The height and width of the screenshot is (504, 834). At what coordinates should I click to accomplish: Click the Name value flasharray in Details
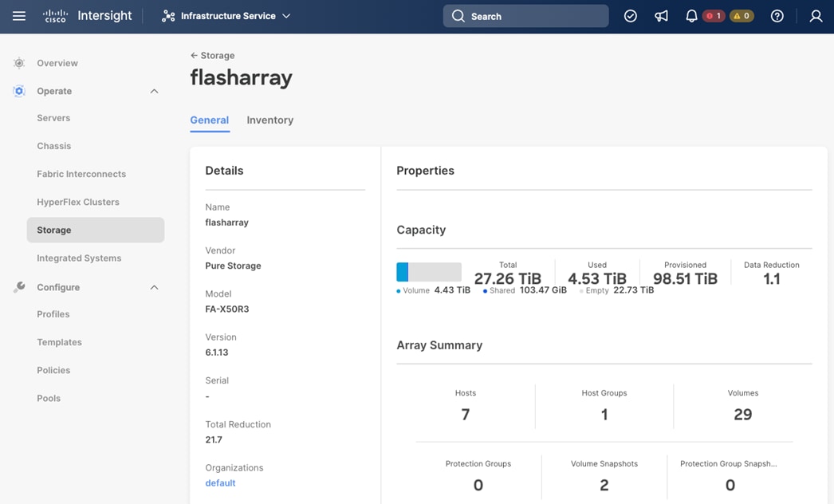(x=226, y=222)
